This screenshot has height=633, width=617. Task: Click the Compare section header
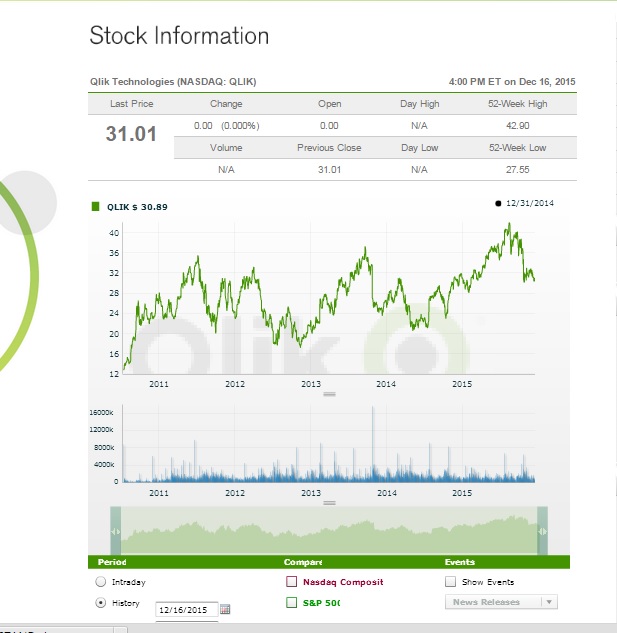point(302,562)
